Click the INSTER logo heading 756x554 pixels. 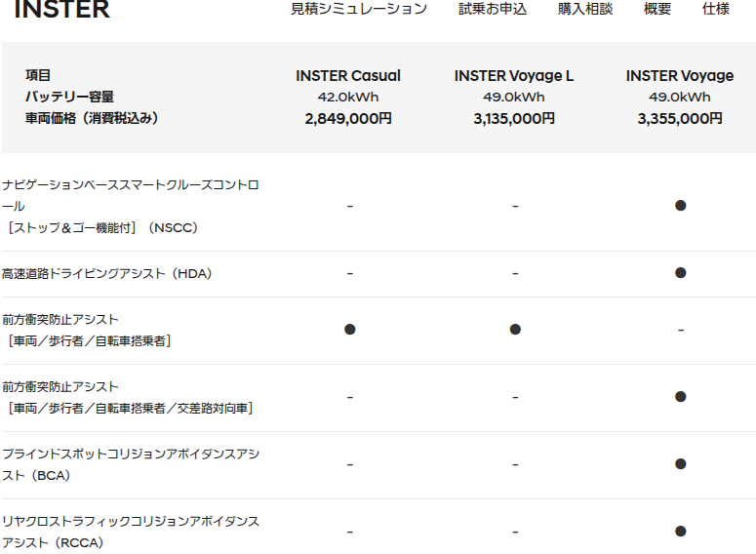click(x=61, y=10)
